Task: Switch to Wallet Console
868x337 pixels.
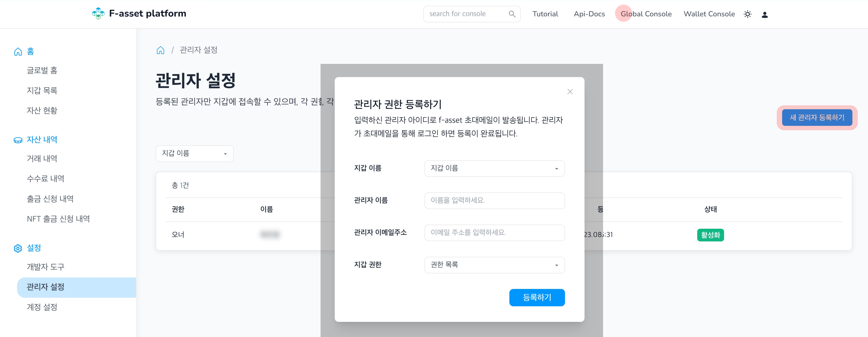Action: (709, 14)
